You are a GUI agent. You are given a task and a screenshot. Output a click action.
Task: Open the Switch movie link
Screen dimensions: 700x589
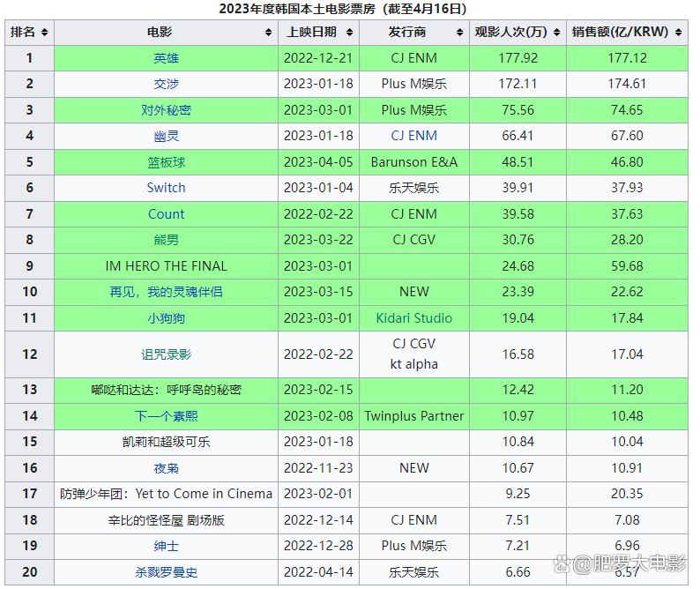tap(166, 188)
